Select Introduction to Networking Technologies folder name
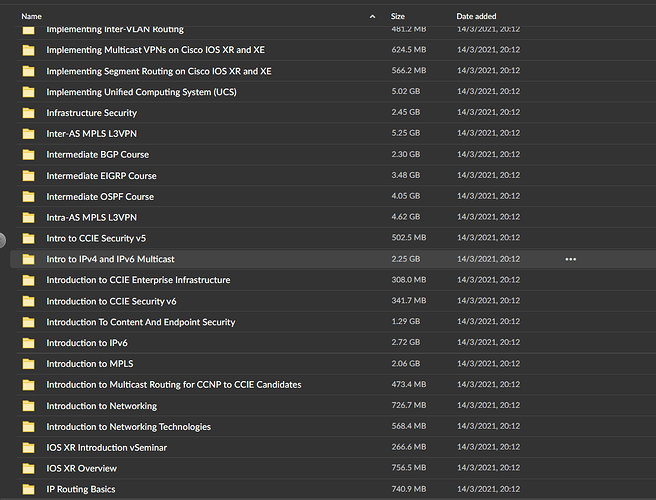 coord(128,427)
